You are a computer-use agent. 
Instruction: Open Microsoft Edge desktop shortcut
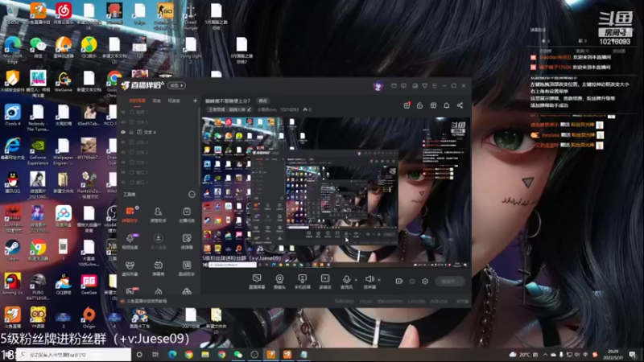click(12, 49)
